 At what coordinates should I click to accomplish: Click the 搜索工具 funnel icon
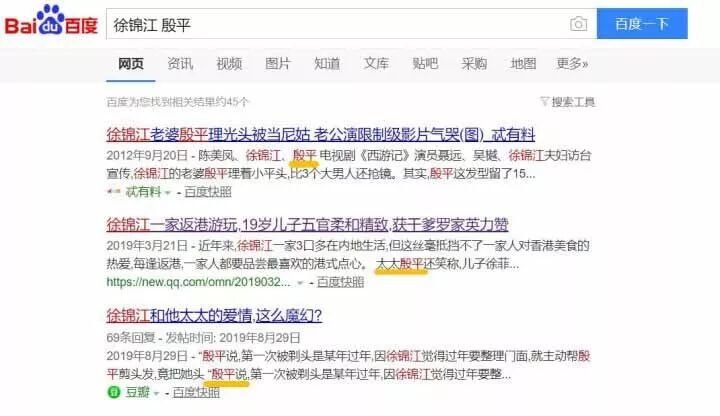click(x=545, y=101)
